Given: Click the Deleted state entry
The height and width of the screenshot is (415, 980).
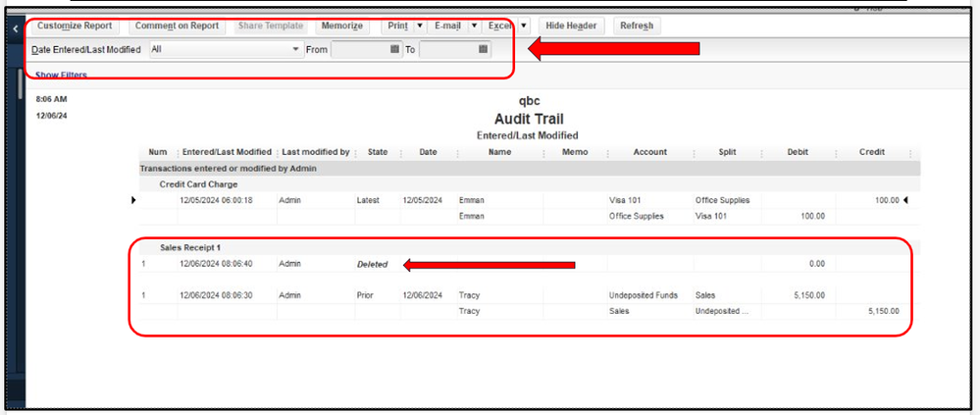Looking at the screenshot, I should click(372, 264).
